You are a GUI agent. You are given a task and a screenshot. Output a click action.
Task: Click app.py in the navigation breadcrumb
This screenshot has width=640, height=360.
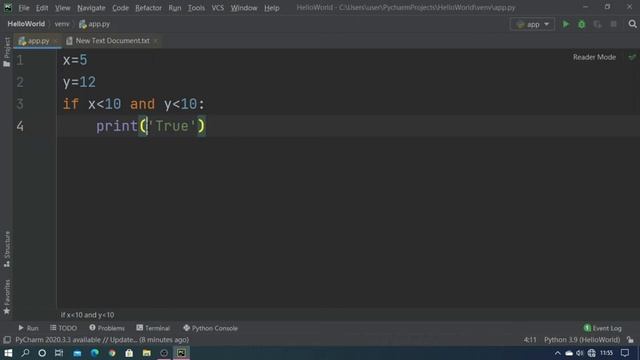[94, 24]
